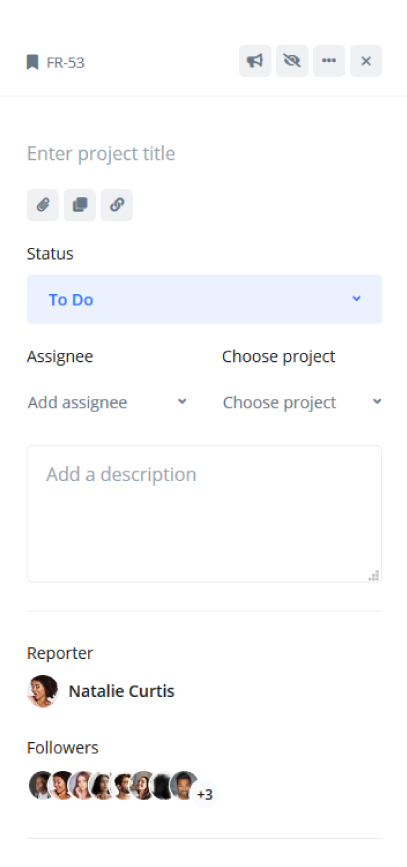
Task: Click the duplicate copies icon
Action: tap(80, 205)
